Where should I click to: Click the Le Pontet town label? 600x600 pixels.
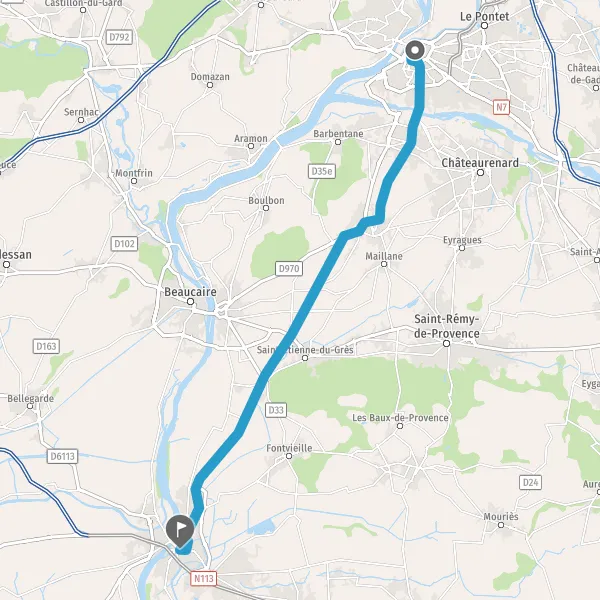tap(484, 16)
